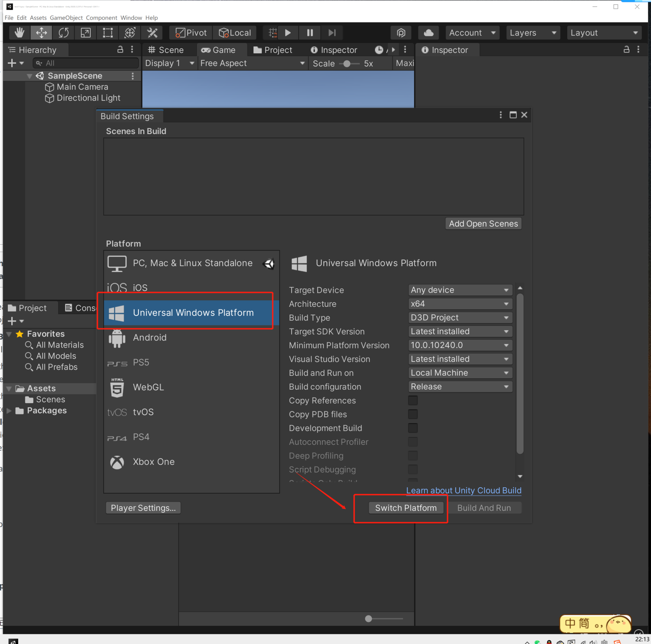Open Hierarchy panel options menu
Screen dimensions: 651x644
[x=132, y=49]
